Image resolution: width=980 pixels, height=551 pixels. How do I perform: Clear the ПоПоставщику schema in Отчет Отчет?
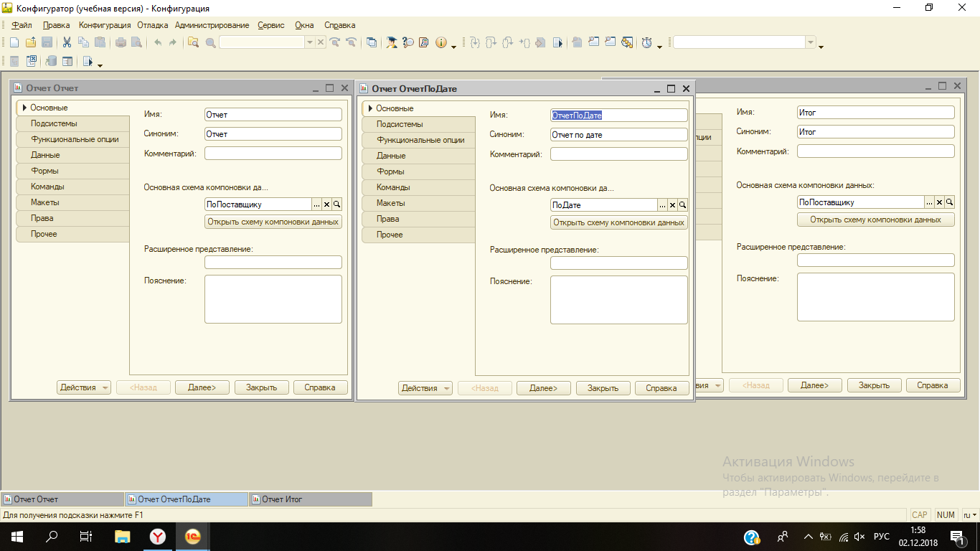326,204
